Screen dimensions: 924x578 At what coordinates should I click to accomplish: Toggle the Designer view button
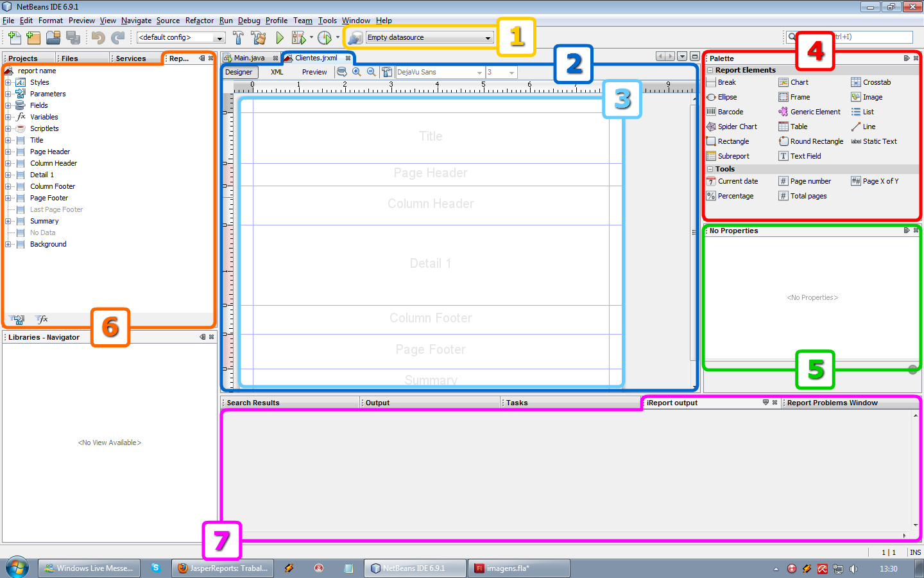pyautogui.click(x=239, y=73)
